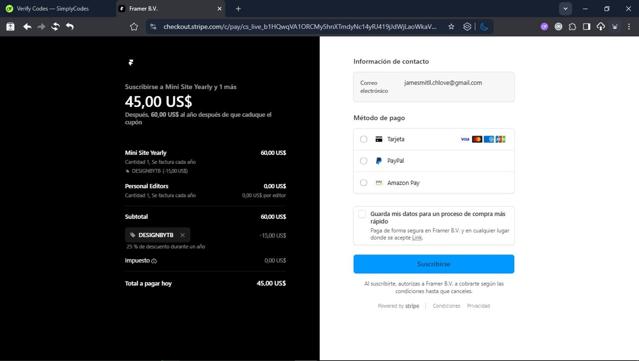Switch to the Framer B.V. tab
This screenshot has width=639, height=361.
tap(171, 9)
